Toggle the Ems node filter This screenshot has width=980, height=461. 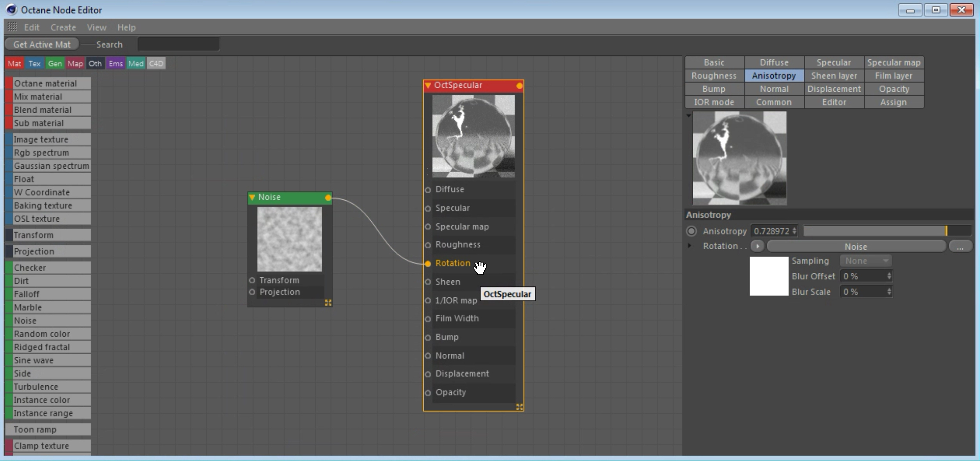pos(116,64)
